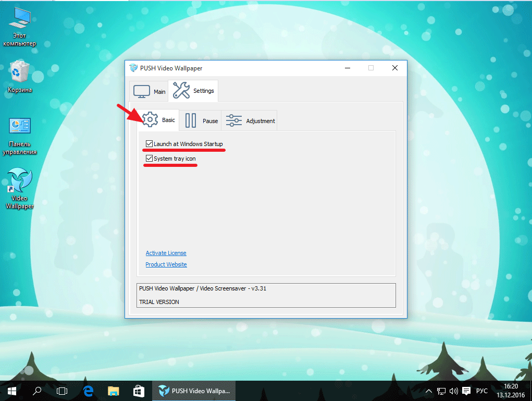Expand hidden system tray icons chevron
532x401 pixels.
[x=428, y=391]
